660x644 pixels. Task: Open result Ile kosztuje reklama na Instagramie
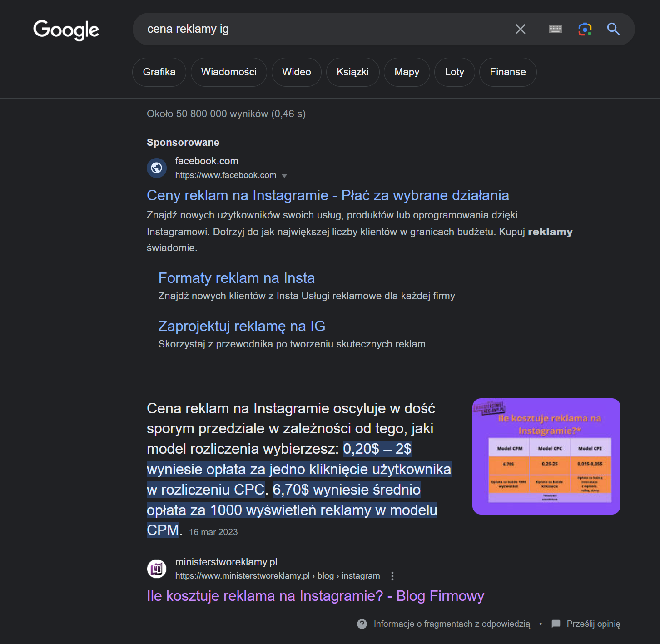[x=315, y=596]
